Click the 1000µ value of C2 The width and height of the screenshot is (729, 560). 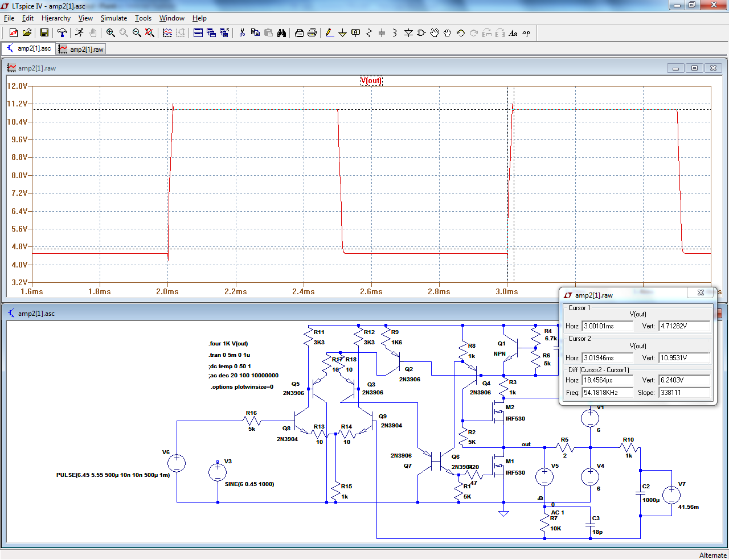pos(651,500)
